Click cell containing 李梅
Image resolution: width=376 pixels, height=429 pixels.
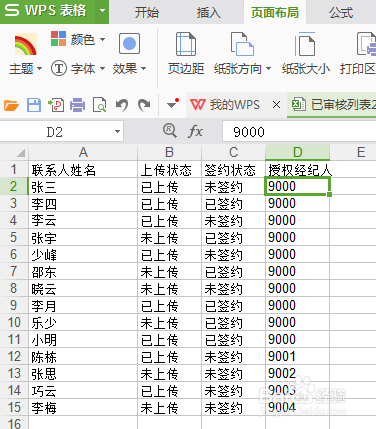(83, 407)
